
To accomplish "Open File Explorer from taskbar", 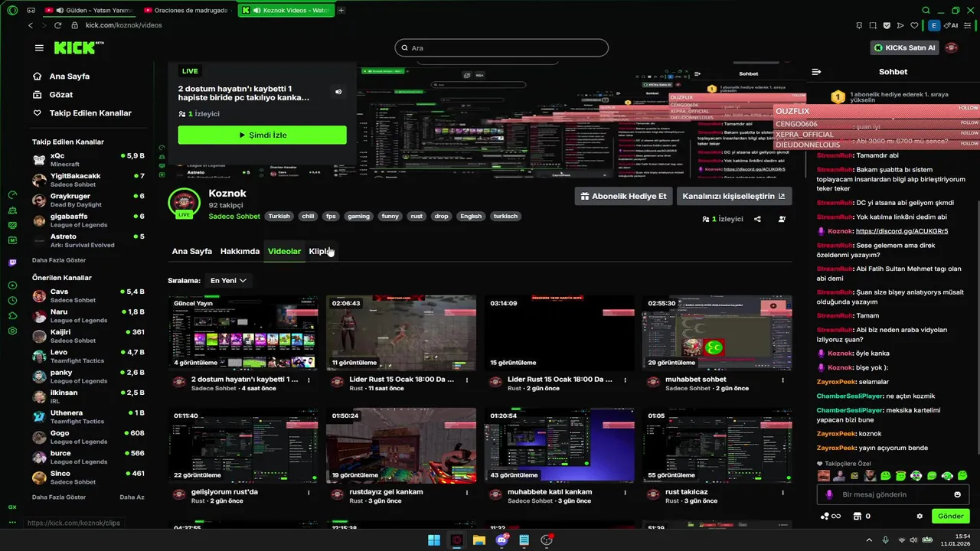I will click(479, 540).
